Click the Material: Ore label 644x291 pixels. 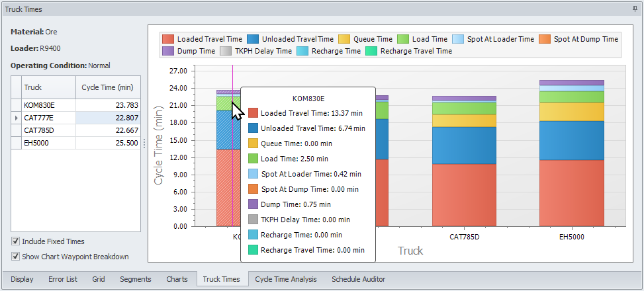pyautogui.click(x=34, y=32)
